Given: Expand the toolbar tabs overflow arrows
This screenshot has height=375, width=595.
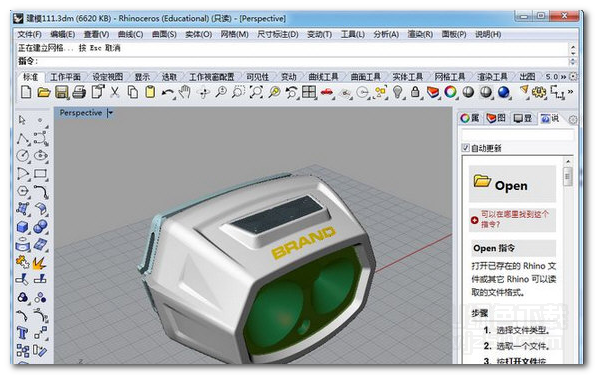Looking at the screenshot, I should (563, 77).
